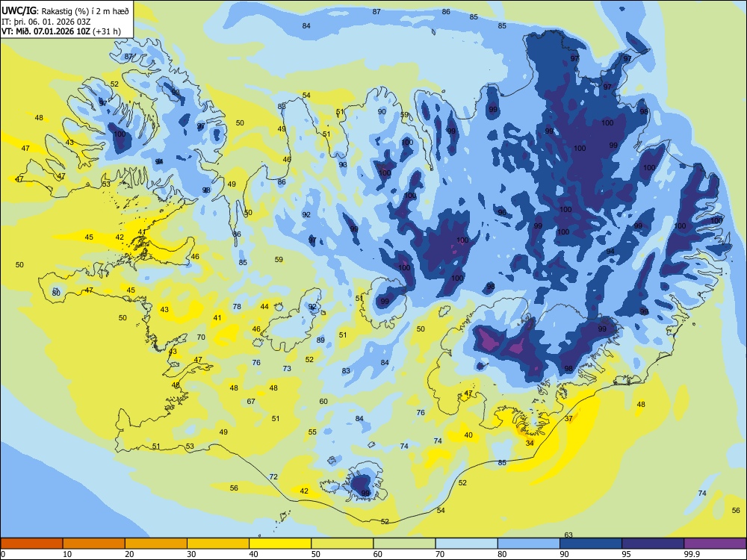The height and width of the screenshot is (560, 747).
Task: Click the map humidity value '63'
Action: (x=568, y=535)
